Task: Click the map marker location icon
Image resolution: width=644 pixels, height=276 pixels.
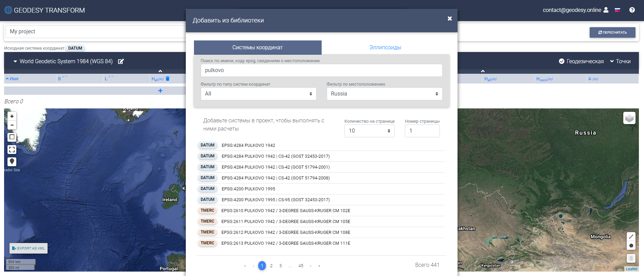Action: click(x=12, y=161)
